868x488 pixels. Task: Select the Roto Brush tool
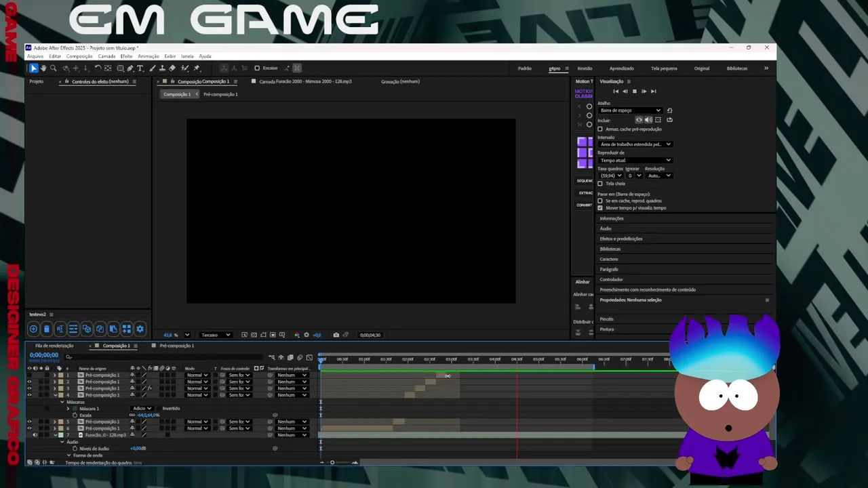click(184, 68)
